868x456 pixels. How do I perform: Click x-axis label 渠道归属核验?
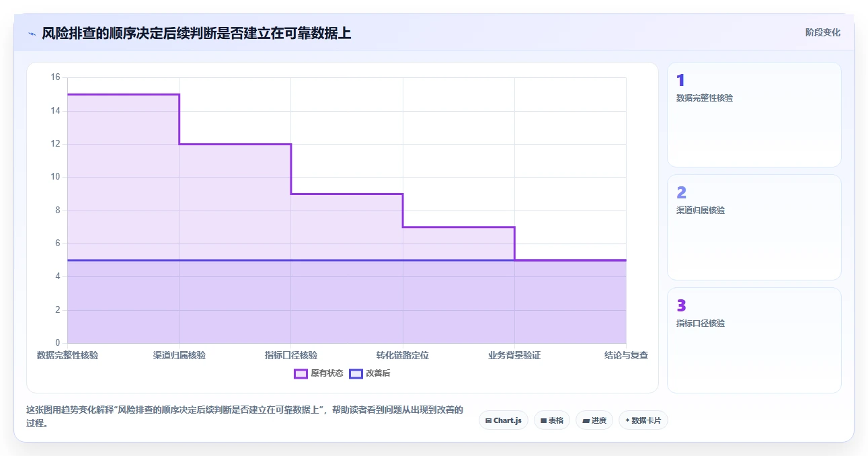pos(179,355)
